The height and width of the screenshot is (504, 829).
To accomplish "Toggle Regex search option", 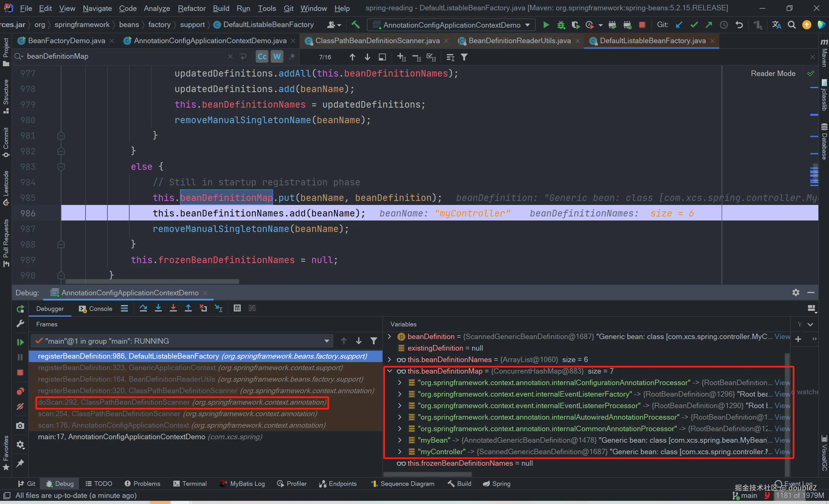I will point(292,57).
